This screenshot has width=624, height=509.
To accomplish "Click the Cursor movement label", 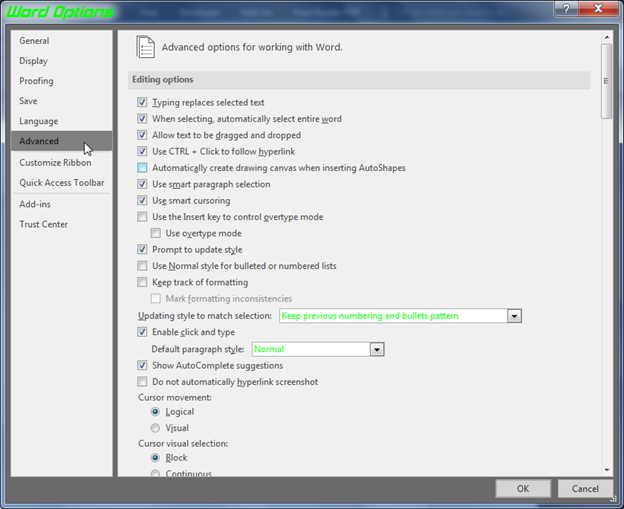I will (175, 398).
